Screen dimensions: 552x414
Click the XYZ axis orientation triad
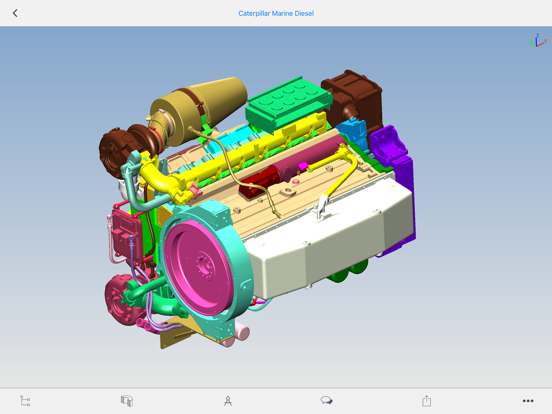[538, 40]
